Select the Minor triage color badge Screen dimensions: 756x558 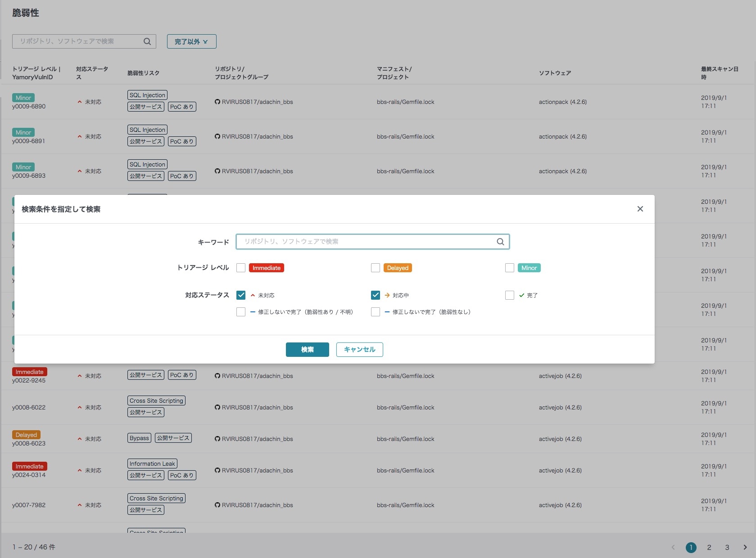pyautogui.click(x=529, y=268)
